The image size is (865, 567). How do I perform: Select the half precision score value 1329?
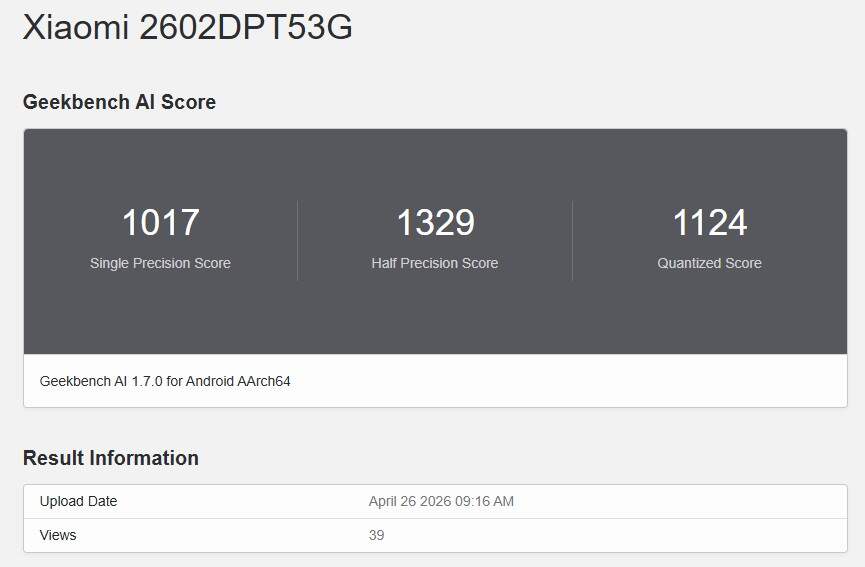[x=435, y=222]
